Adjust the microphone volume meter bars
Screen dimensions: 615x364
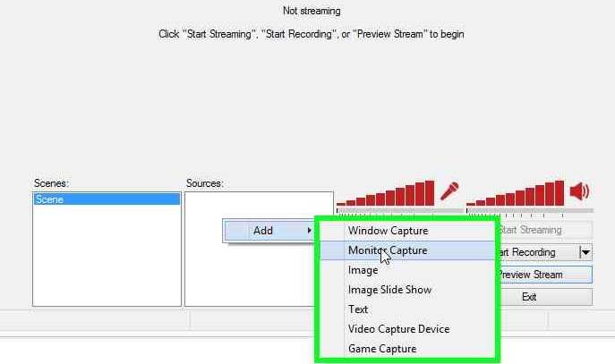point(386,194)
